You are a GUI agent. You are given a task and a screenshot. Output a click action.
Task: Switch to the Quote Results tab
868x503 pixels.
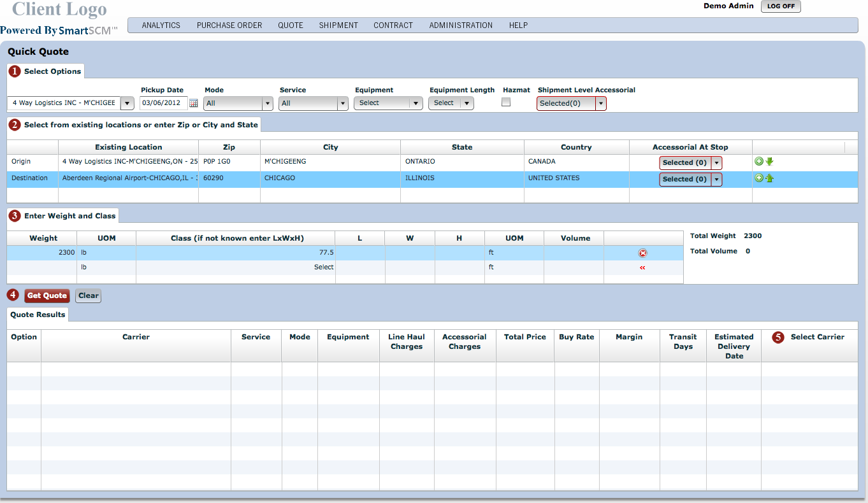[38, 315]
